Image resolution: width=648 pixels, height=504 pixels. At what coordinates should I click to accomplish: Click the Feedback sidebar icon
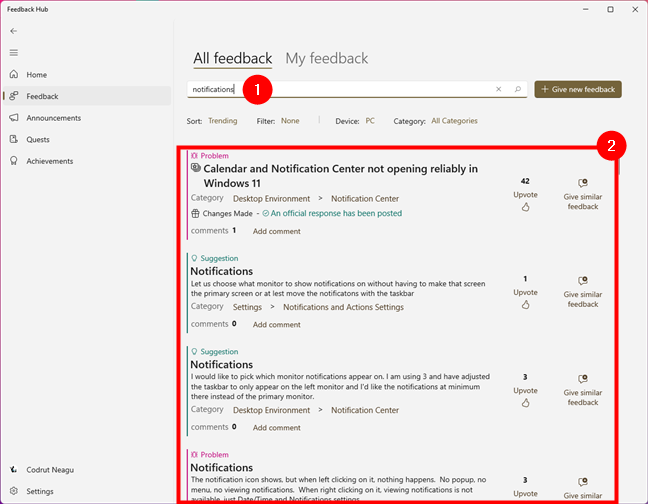click(x=14, y=96)
